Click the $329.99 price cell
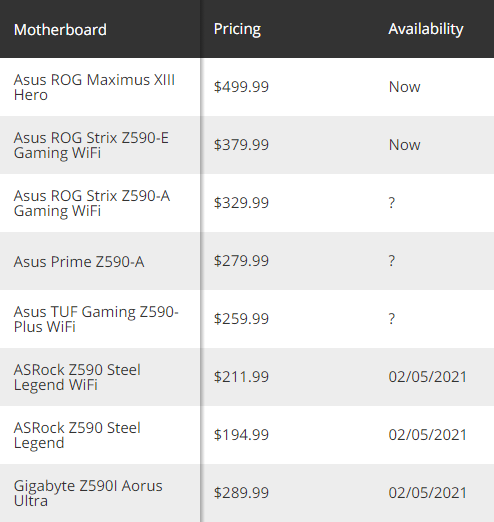 [241, 203]
